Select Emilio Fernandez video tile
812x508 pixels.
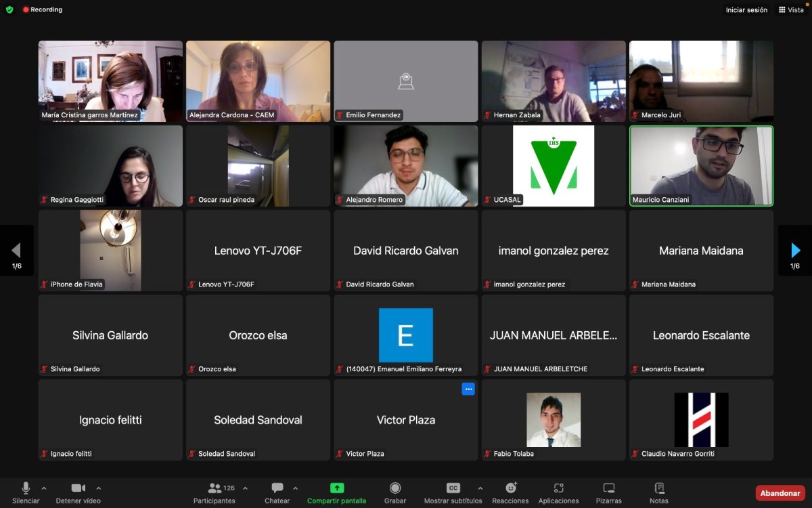click(x=406, y=81)
